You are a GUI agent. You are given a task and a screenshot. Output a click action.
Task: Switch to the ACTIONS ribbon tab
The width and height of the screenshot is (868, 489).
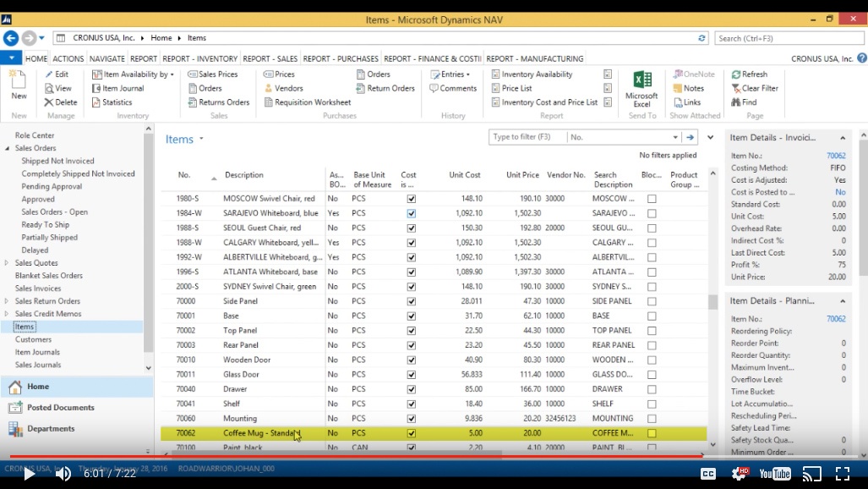[x=68, y=58]
